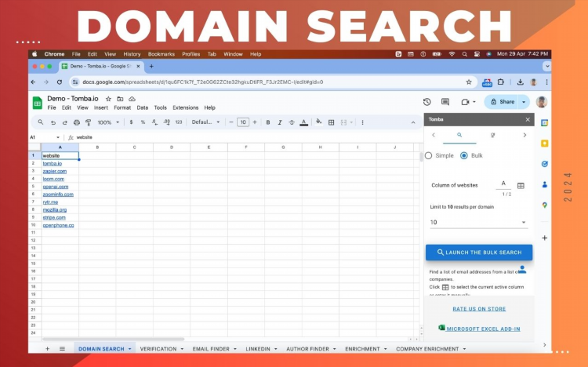Star the Demo - Tomba.io document
588x367 pixels.
(x=108, y=99)
